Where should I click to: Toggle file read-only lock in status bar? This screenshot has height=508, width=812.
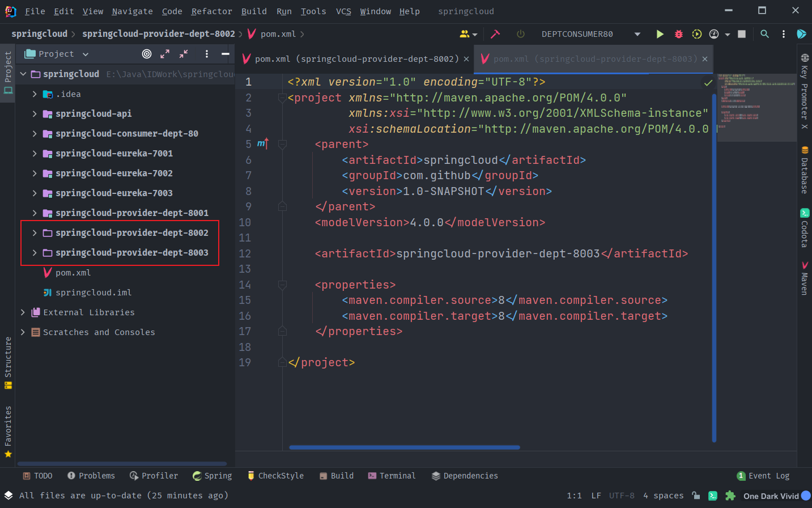coord(696,496)
